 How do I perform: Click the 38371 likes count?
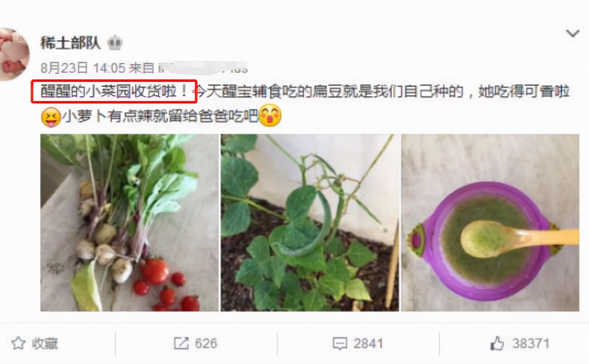[531, 344]
